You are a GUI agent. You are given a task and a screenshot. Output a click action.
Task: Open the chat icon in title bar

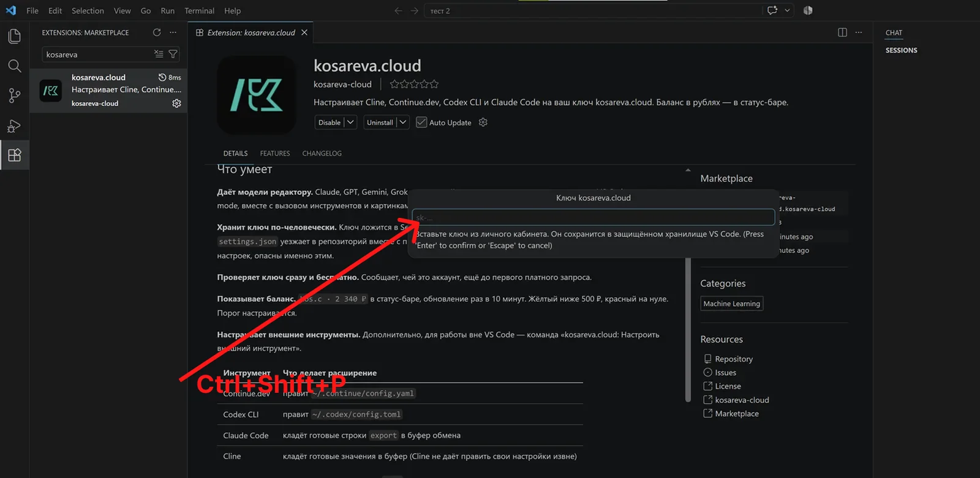pos(772,10)
